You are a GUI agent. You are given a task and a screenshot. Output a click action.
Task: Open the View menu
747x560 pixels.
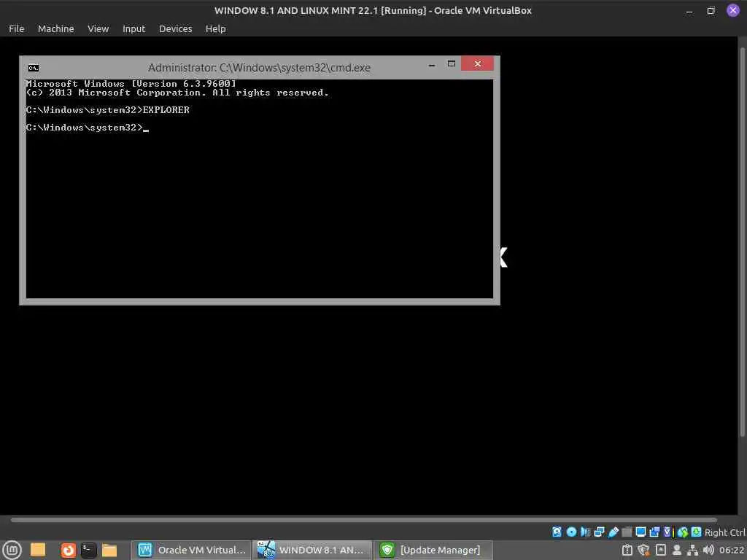(98, 29)
